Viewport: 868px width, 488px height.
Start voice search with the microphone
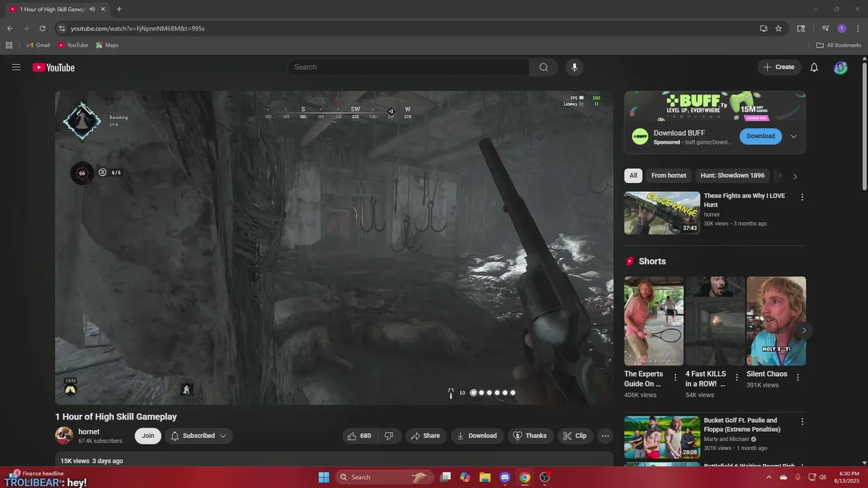574,67
